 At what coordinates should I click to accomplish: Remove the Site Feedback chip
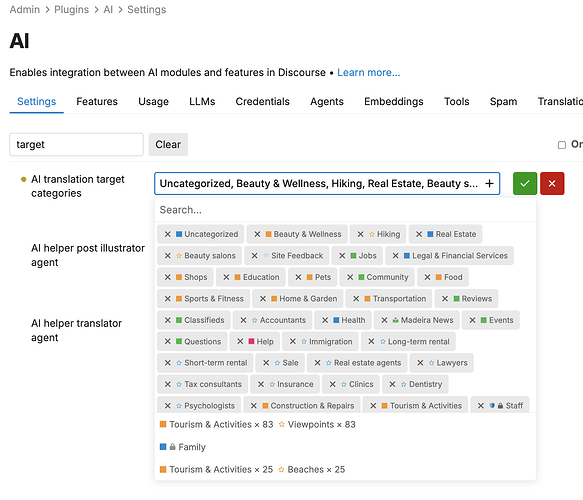pyautogui.click(x=254, y=256)
